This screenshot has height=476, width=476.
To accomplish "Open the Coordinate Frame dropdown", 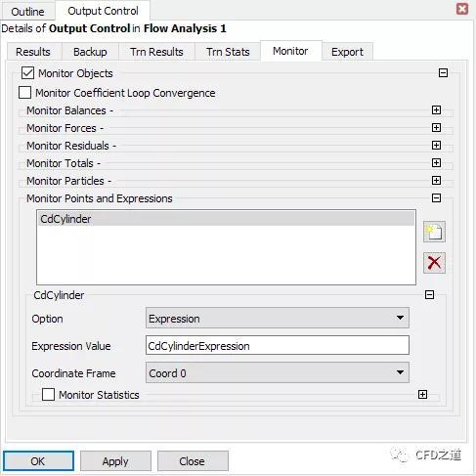I will (278, 372).
